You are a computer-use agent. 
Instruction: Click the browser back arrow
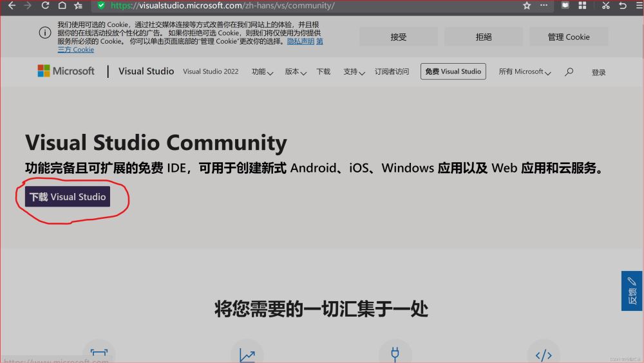(x=11, y=6)
